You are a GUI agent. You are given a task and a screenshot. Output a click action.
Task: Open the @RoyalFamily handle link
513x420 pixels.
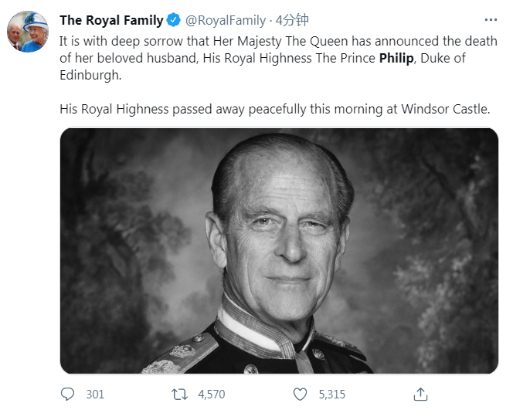coord(226,20)
